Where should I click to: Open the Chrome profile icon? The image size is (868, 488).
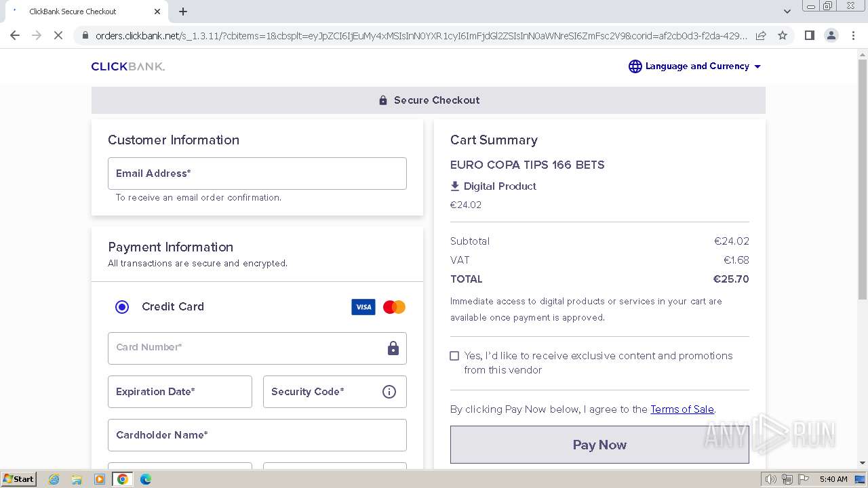[831, 35]
